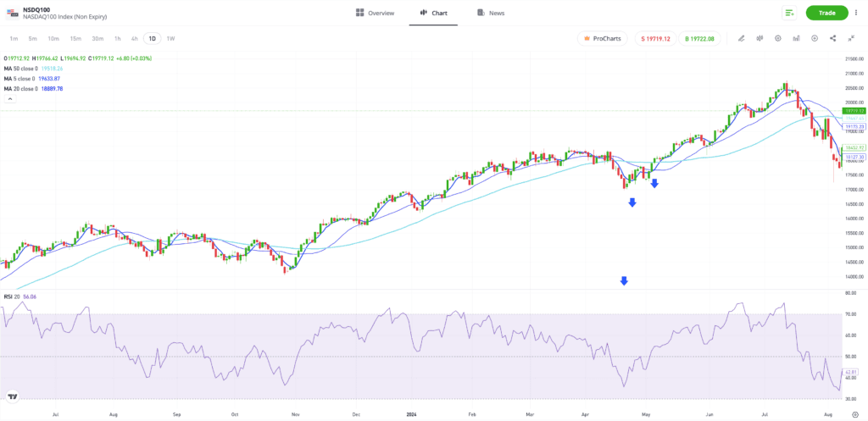868x421 pixels.
Task: Click the May date axis label
Action: click(x=645, y=414)
